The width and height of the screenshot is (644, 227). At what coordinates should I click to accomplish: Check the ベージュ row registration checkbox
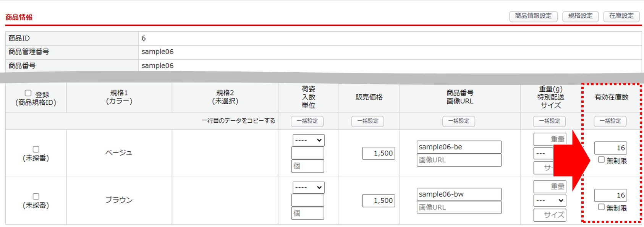coord(36,149)
